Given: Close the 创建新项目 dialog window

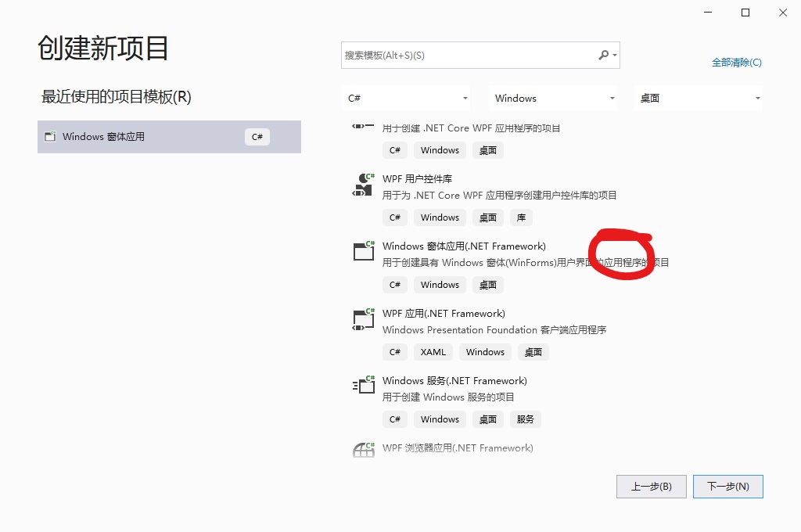Looking at the screenshot, I should 782,13.
